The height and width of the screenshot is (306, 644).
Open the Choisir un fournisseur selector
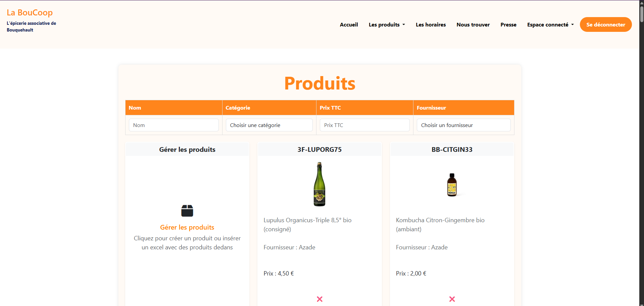[463, 125]
